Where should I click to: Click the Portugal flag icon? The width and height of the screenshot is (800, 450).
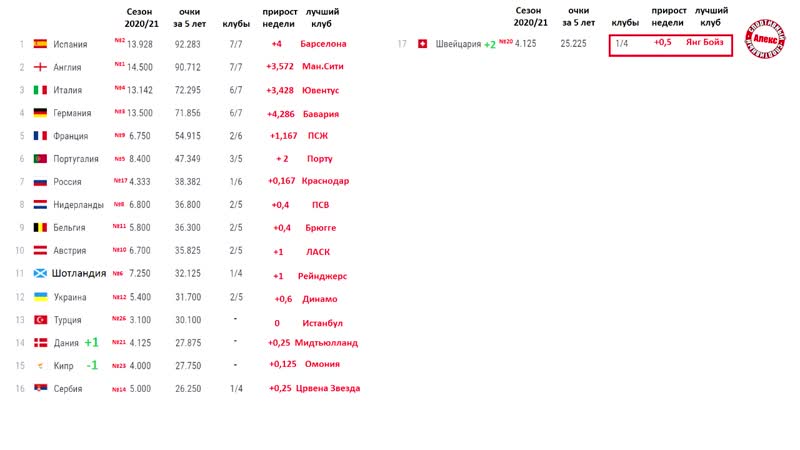41,159
